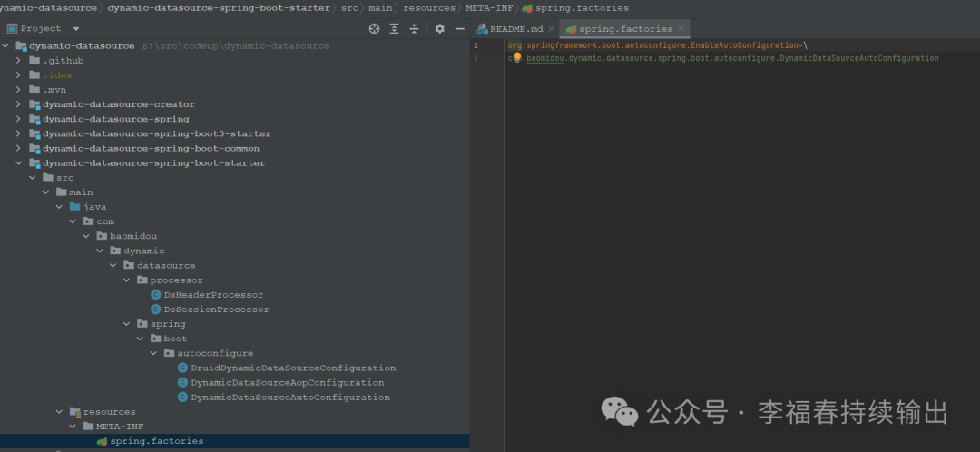This screenshot has width=980, height=452.
Task: Collapse the META-INF folder arrow
Action: pos(73,427)
